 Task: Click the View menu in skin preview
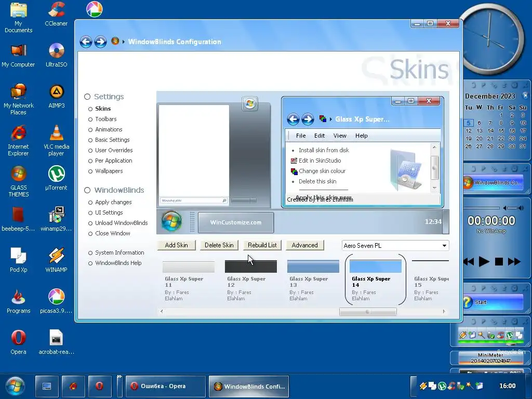pos(340,136)
